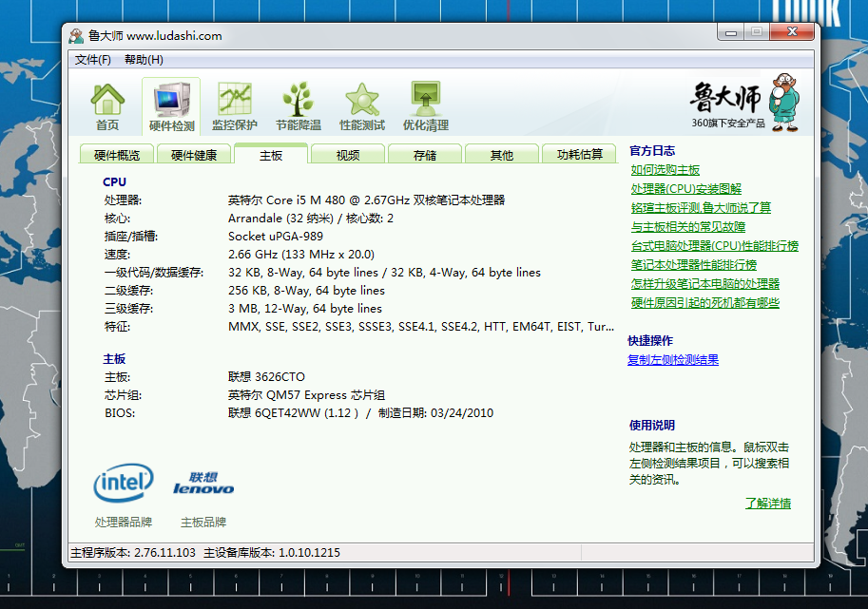The width and height of the screenshot is (868, 609).
Task: Open link 处理器(CPU)安装图解
Action: point(685,189)
